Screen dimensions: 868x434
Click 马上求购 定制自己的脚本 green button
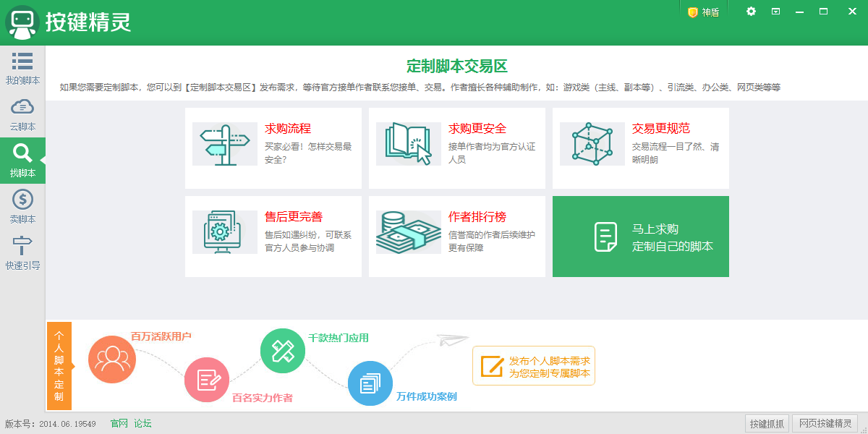coord(641,237)
